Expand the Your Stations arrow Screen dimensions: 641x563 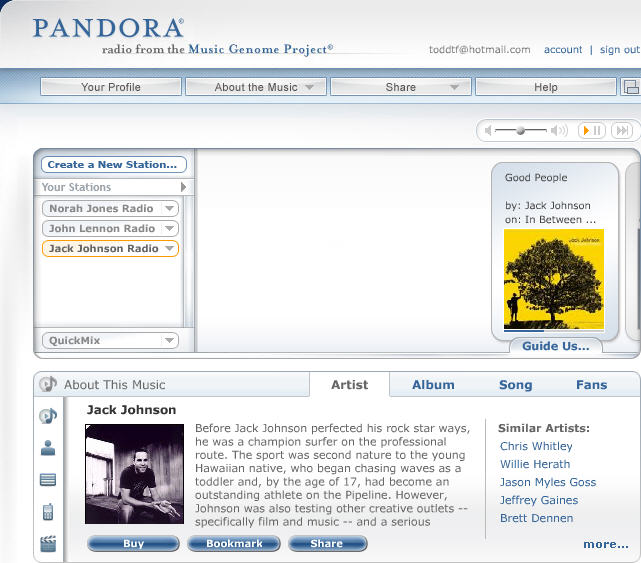click(184, 187)
